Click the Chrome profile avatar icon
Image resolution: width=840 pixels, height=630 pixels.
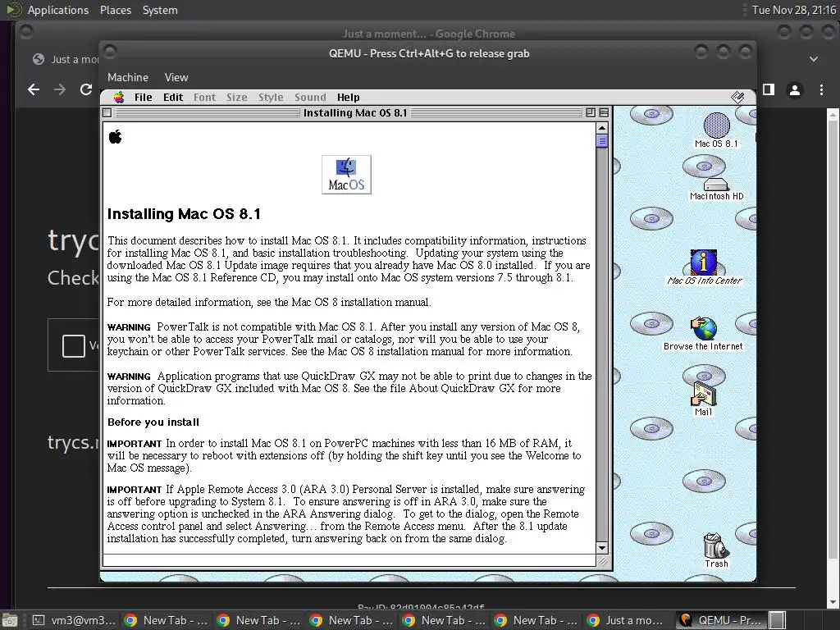pos(795,89)
